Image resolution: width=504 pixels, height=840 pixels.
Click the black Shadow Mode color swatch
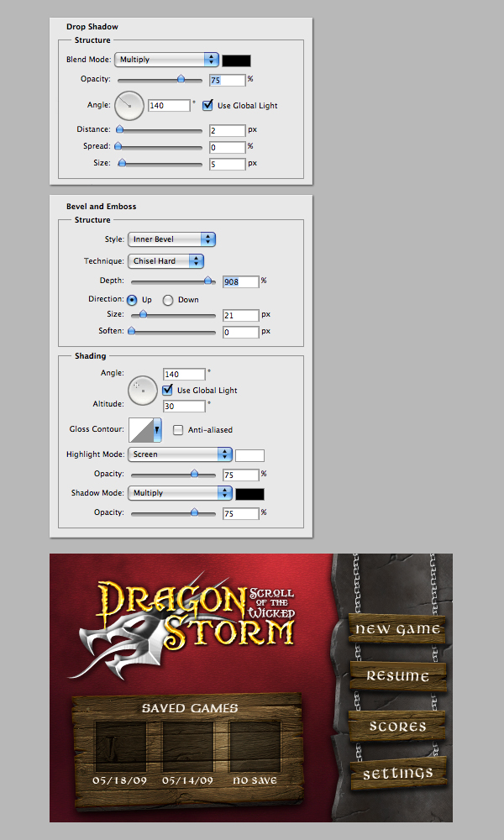(x=249, y=494)
